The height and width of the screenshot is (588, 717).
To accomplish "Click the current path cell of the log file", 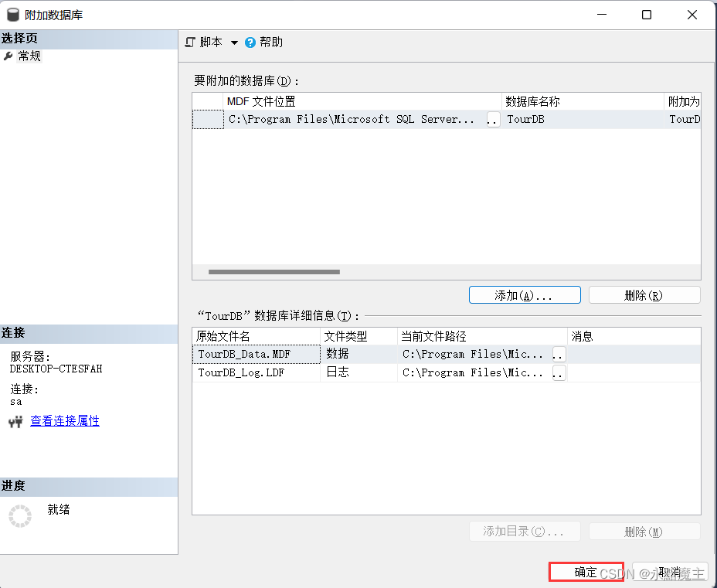I will 475,372.
